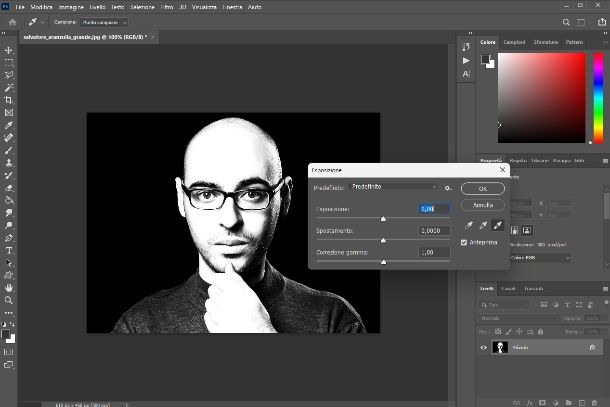610x407 pixels.
Task: Create a new layer with the plus icon
Action: tap(582, 403)
